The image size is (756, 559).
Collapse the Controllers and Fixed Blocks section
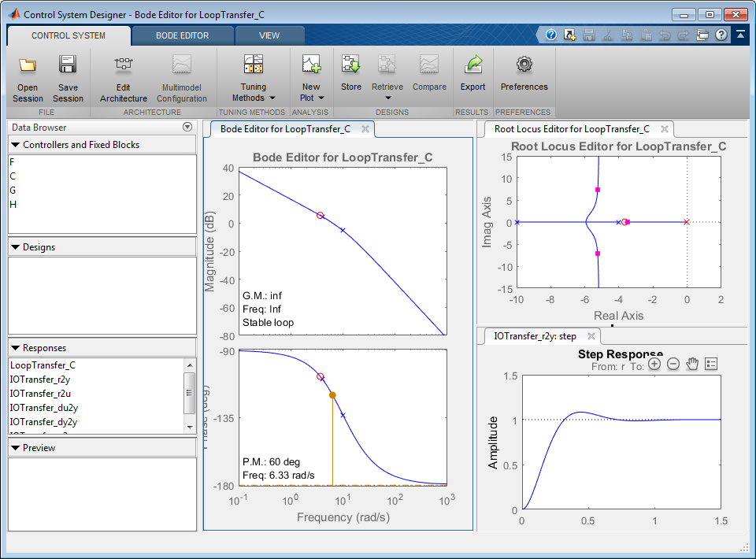17,143
